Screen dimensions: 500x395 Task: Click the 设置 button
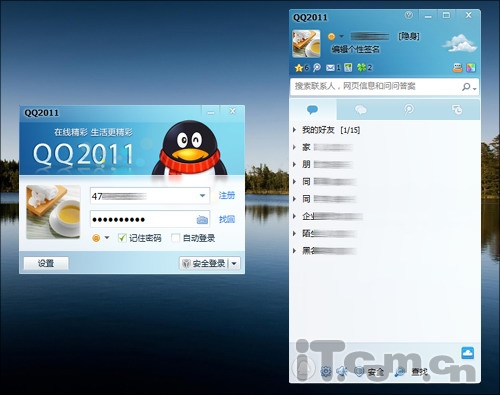[x=46, y=263]
